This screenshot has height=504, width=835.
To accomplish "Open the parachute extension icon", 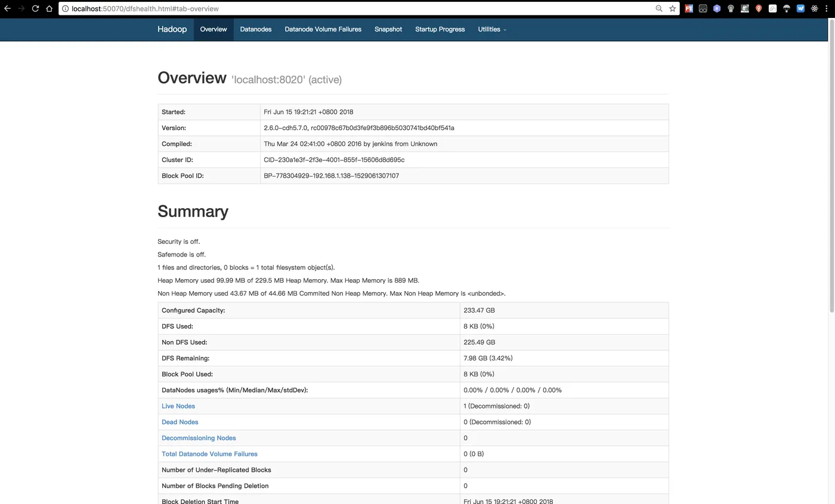I will pos(786,8).
